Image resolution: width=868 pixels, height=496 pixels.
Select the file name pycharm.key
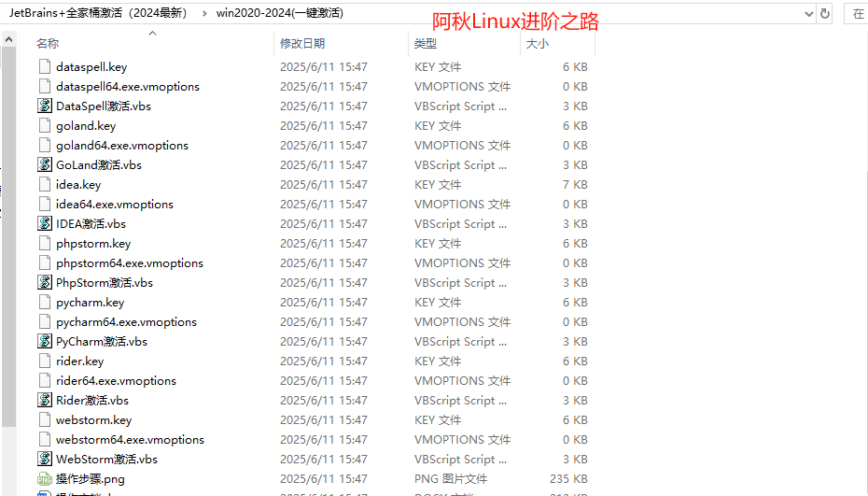pyautogui.click(x=91, y=302)
